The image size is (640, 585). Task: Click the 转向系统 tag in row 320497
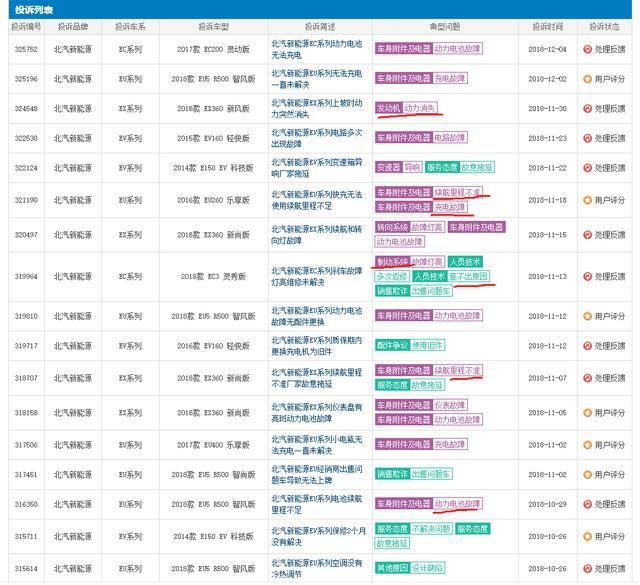point(392,227)
